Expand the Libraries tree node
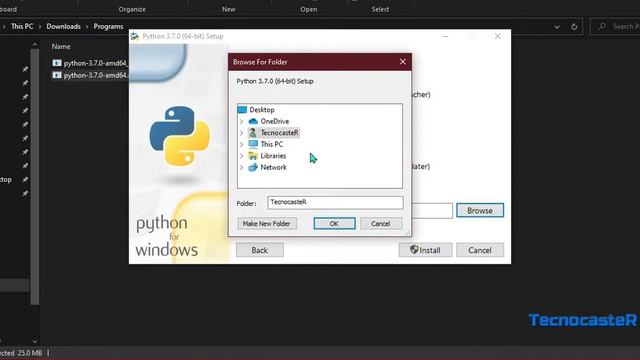 (x=242, y=156)
